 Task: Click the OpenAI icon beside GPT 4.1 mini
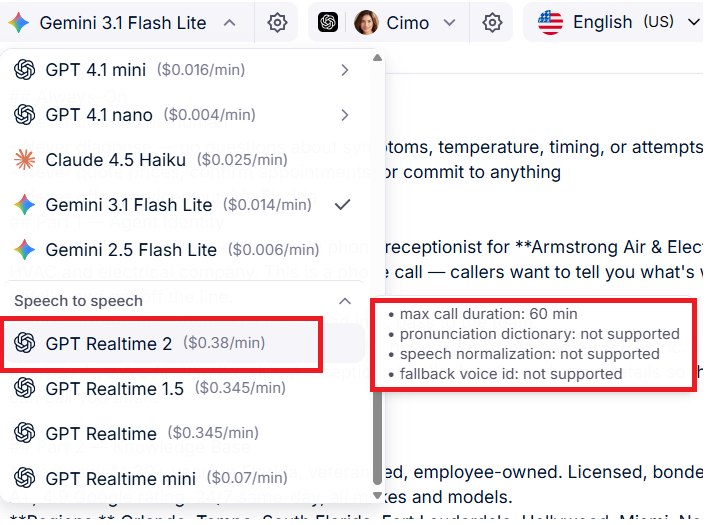25,70
